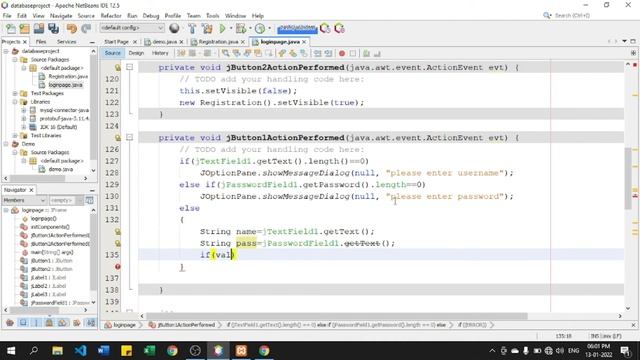Screen dimensions: 640x360
Task: Click the Clean and Build icon
Action: tap(207, 28)
